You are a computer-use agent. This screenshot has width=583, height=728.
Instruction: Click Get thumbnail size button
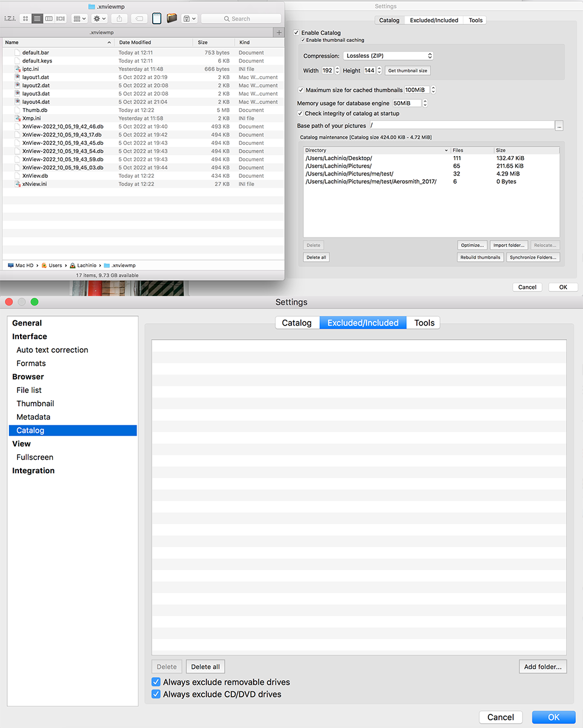tap(407, 71)
